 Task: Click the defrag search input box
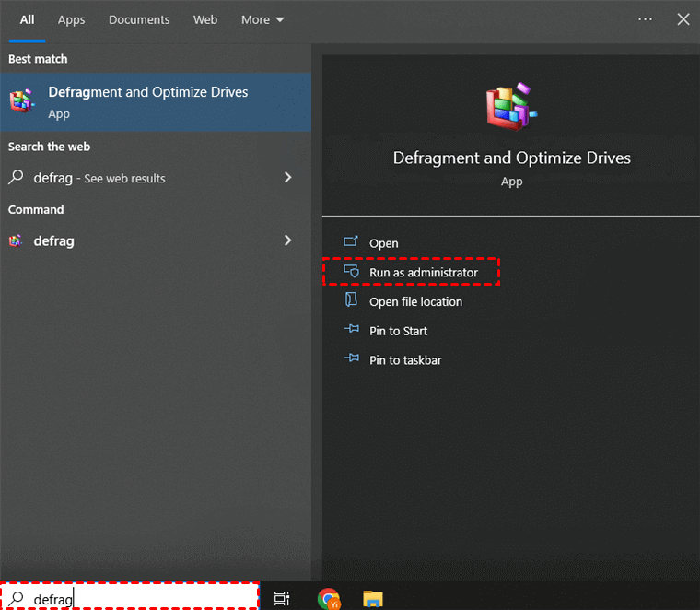coord(138,599)
